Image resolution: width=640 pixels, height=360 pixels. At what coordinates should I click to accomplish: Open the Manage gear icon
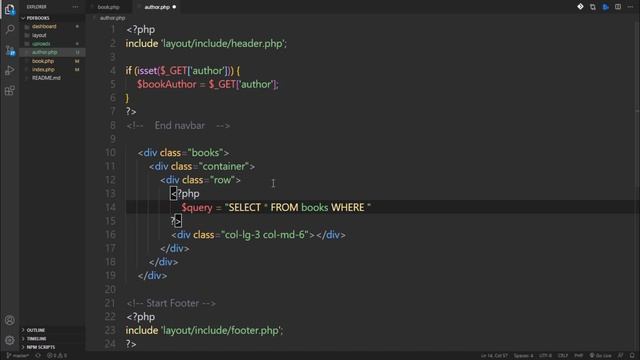[x=10, y=340]
